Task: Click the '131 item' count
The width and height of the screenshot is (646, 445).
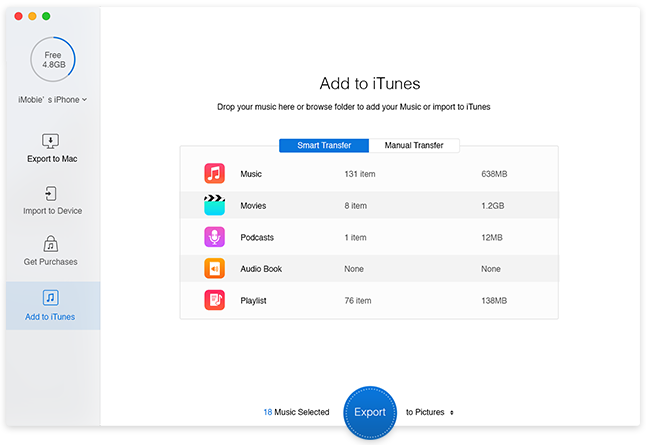Action: point(360,174)
